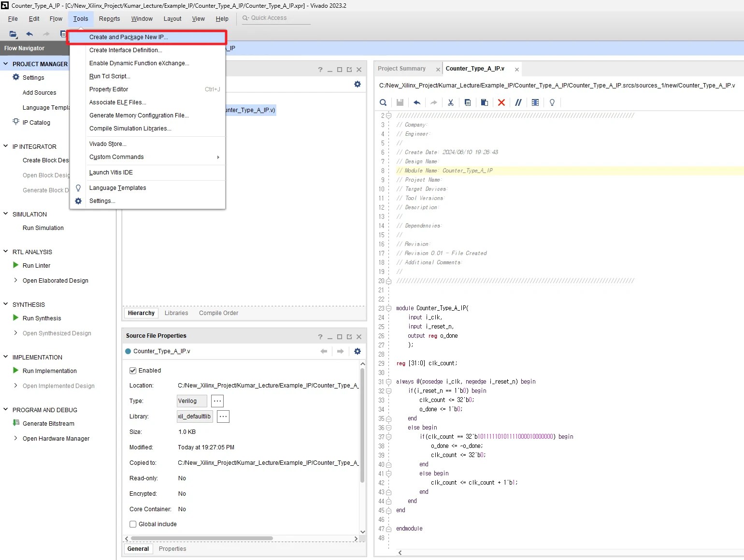Toggle line comment with the slashes icon

(518, 102)
